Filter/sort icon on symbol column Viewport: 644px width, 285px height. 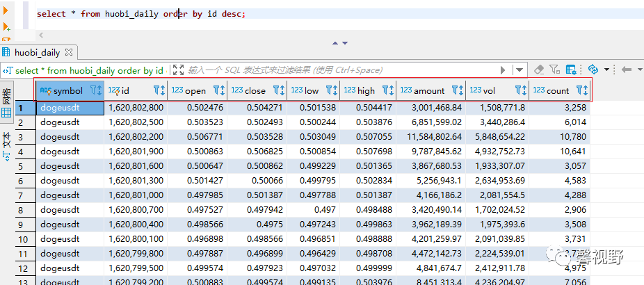[x=96, y=90]
